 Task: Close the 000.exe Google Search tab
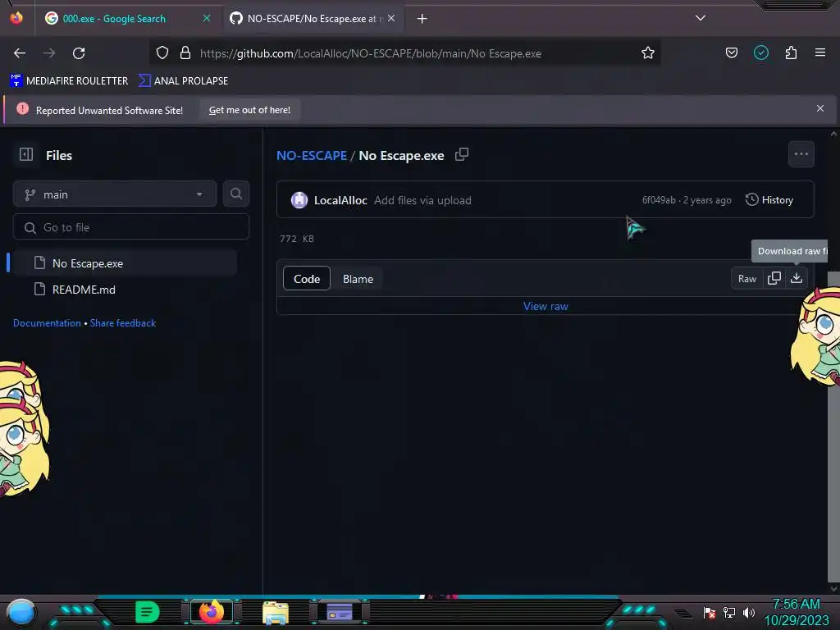coord(207,18)
